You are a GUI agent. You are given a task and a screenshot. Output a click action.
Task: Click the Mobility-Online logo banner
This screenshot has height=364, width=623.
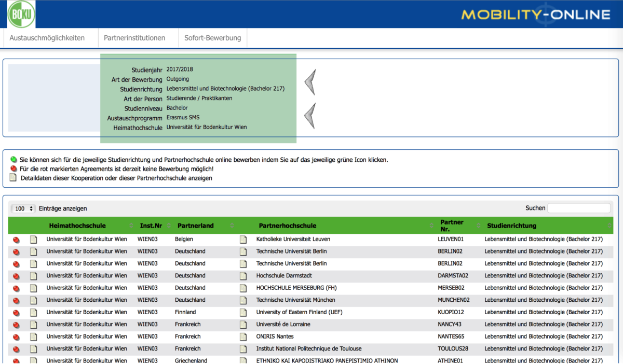coord(536,14)
